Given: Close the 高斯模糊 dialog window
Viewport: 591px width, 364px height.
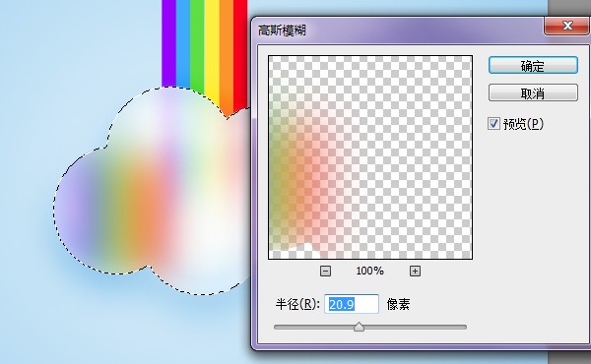Looking at the screenshot, I should click(567, 26).
